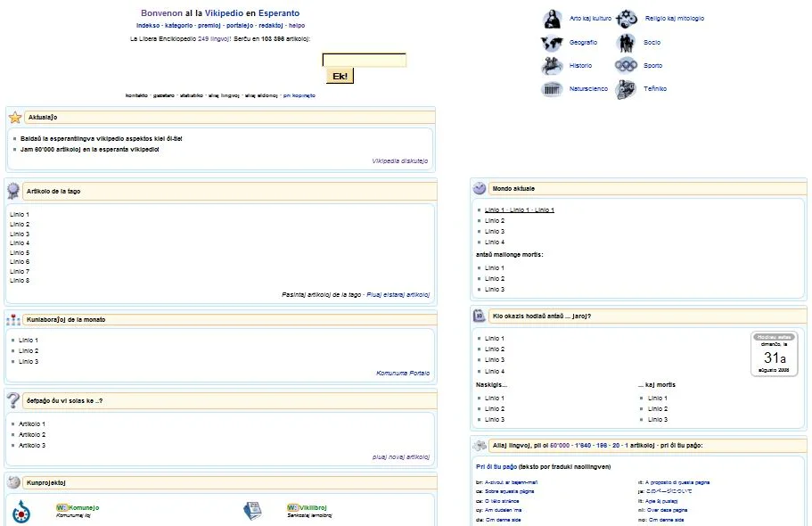Screen dimensions: 812x526
Task: Click the Pluaj elstaraj artikoloj link
Action: [398, 294]
